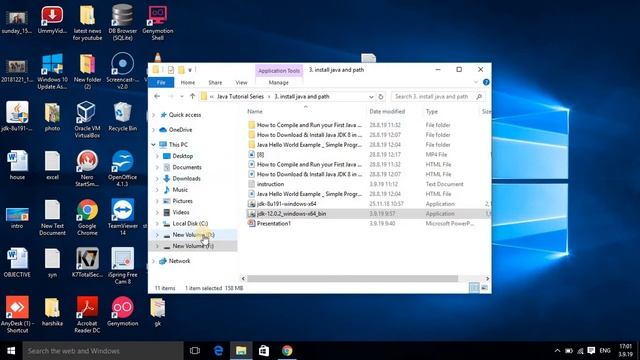
Task: Open Chrome from the taskbar
Action: tap(287, 351)
